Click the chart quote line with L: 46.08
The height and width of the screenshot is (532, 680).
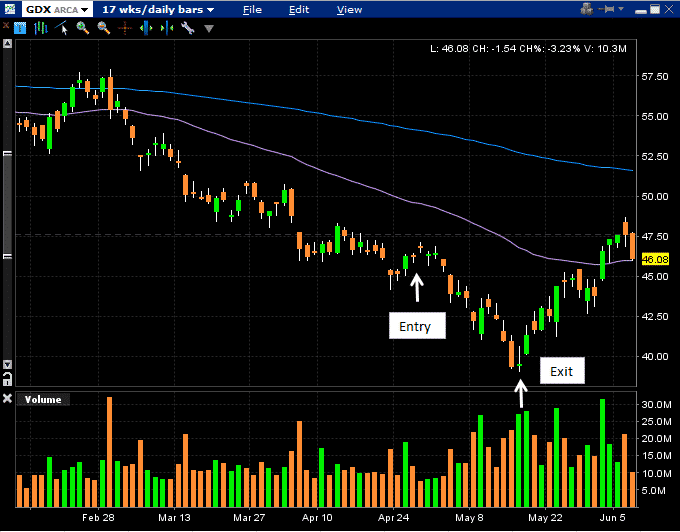tap(528, 49)
